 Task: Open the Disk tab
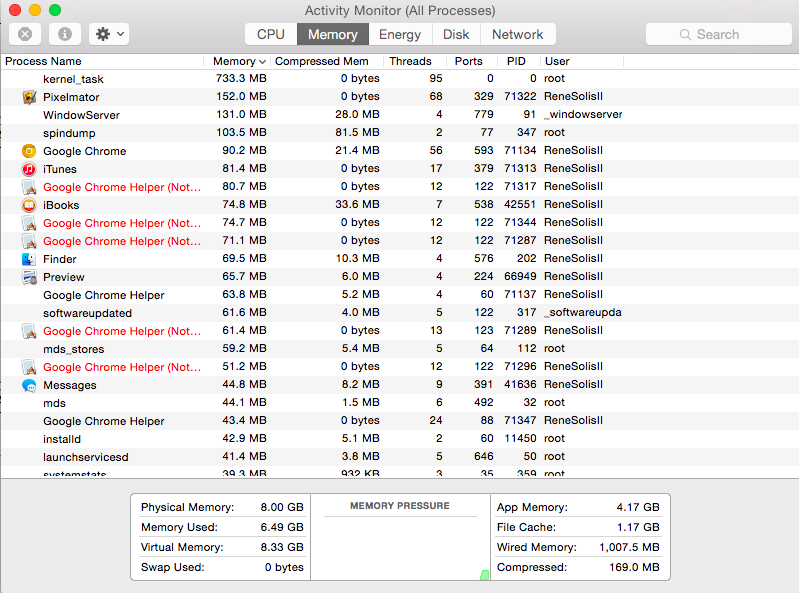[456, 34]
